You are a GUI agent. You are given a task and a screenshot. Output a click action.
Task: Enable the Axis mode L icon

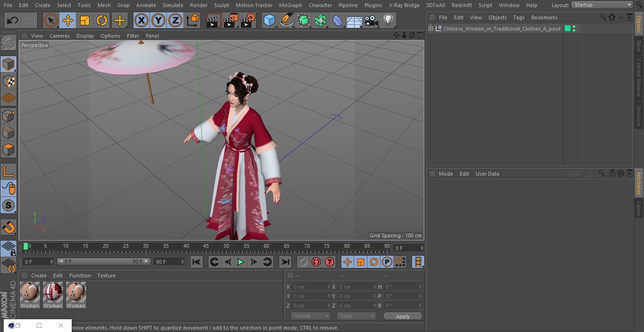8,171
